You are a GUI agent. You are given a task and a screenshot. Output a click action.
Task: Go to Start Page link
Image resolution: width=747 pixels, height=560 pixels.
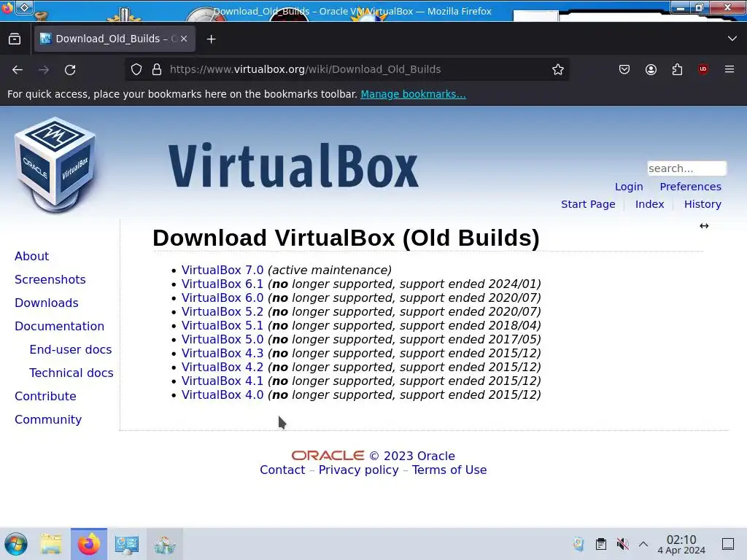(x=588, y=204)
